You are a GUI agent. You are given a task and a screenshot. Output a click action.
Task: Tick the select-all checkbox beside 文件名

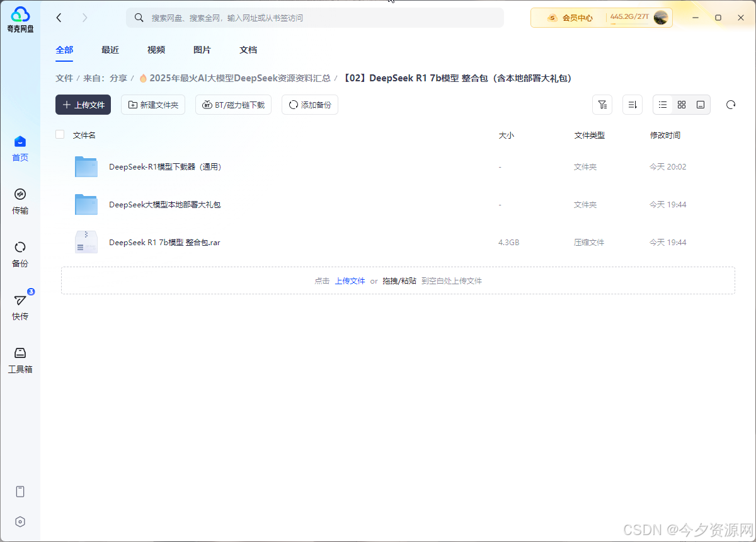coord(60,134)
